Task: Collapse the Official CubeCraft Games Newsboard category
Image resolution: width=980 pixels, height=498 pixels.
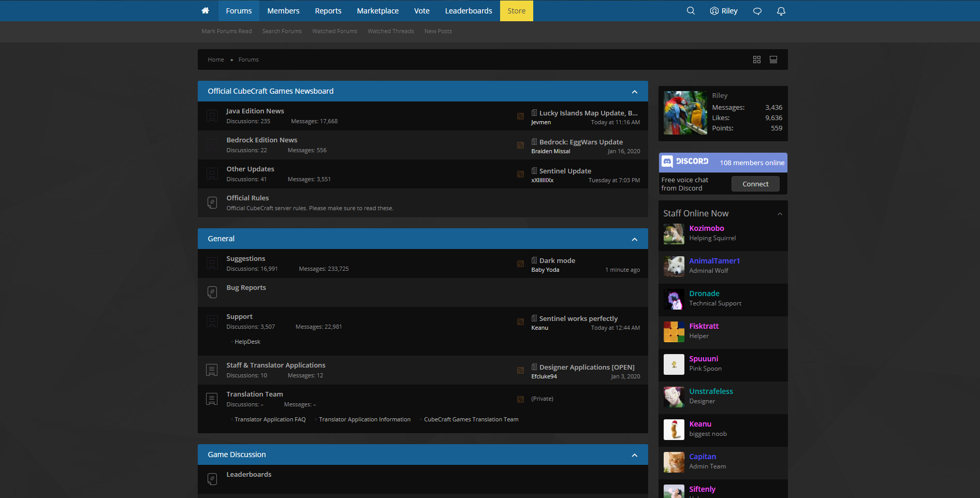Action: pos(635,92)
